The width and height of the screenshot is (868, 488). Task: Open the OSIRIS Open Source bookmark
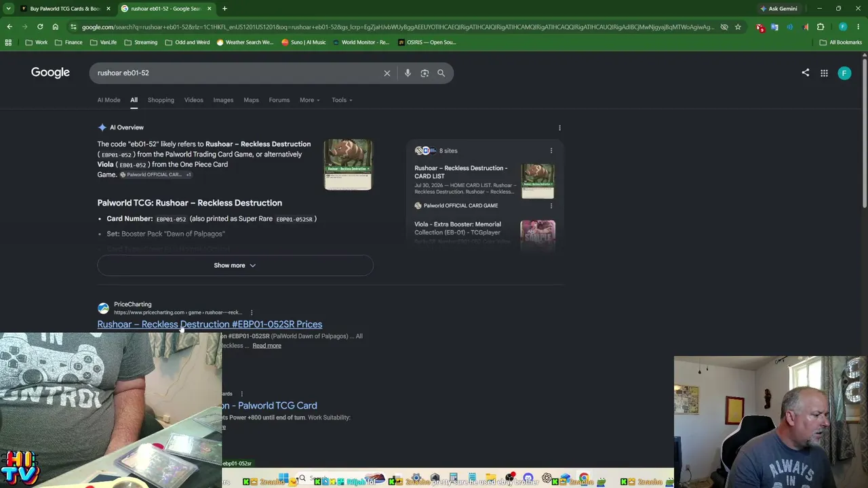427,42
